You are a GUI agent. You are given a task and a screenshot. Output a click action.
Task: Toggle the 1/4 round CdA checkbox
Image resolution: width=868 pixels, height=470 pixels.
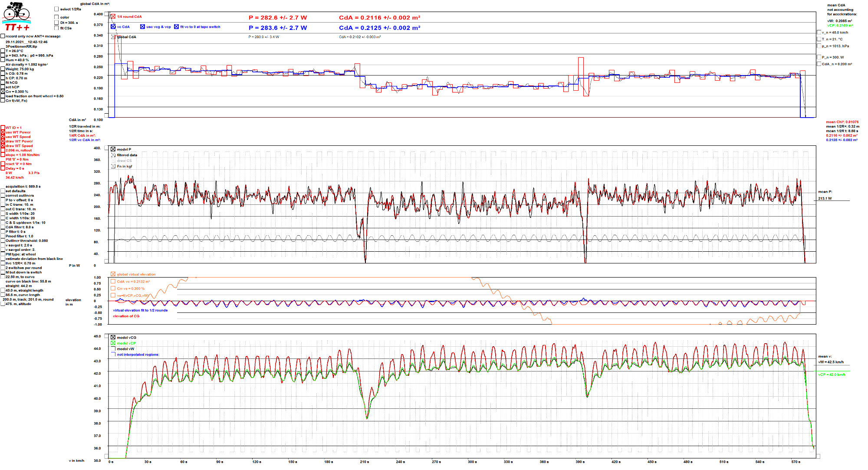click(113, 17)
